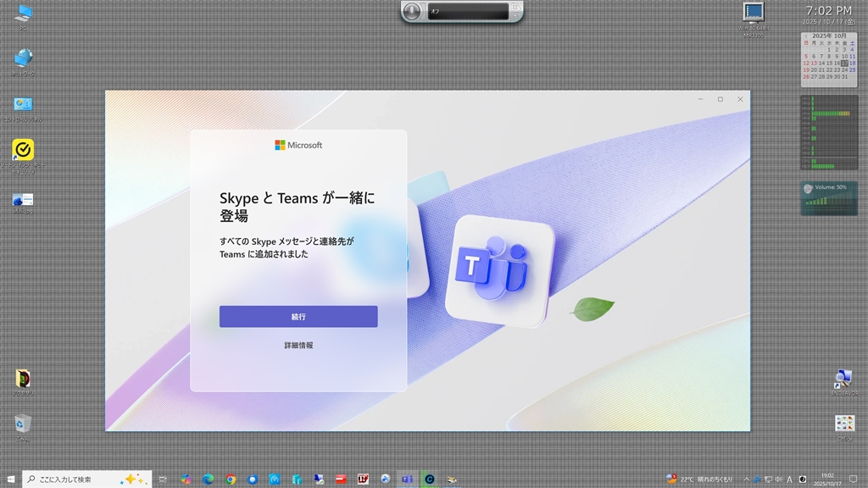
Task: Open the Control Panel desktop icon
Action: click(x=23, y=108)
